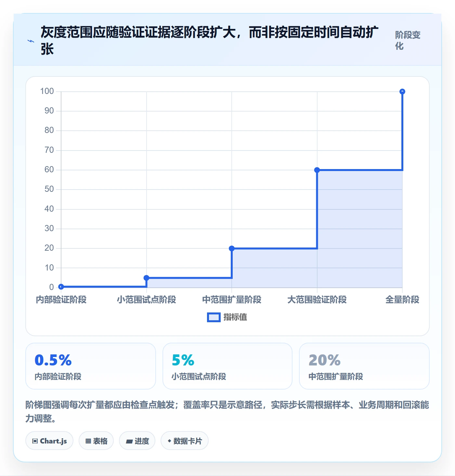Image resolution: width=455 pixels, height=476 pixels.
Task: Click the 大范围验证阶段 x-axis label
Action: 317,299
